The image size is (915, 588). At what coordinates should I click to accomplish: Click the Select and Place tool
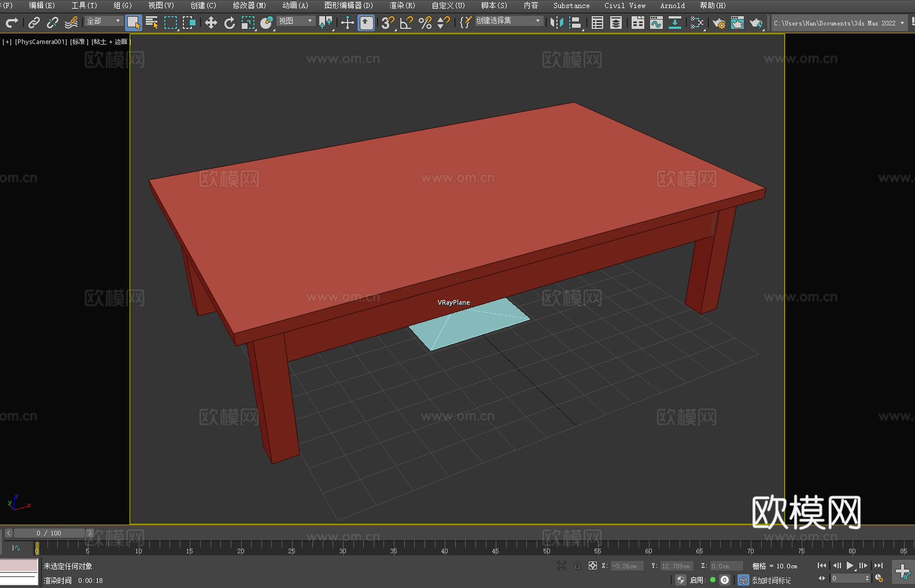(267, 23)
